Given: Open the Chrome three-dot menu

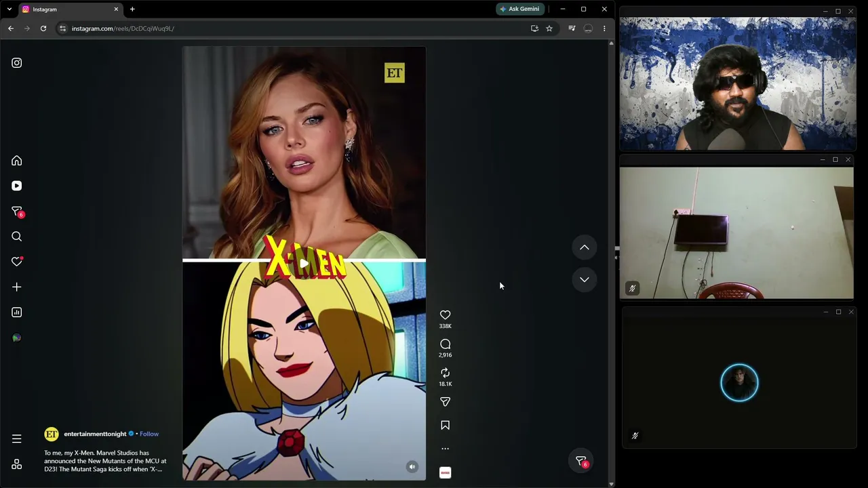Looking at the screenshot, I should 604,28.
